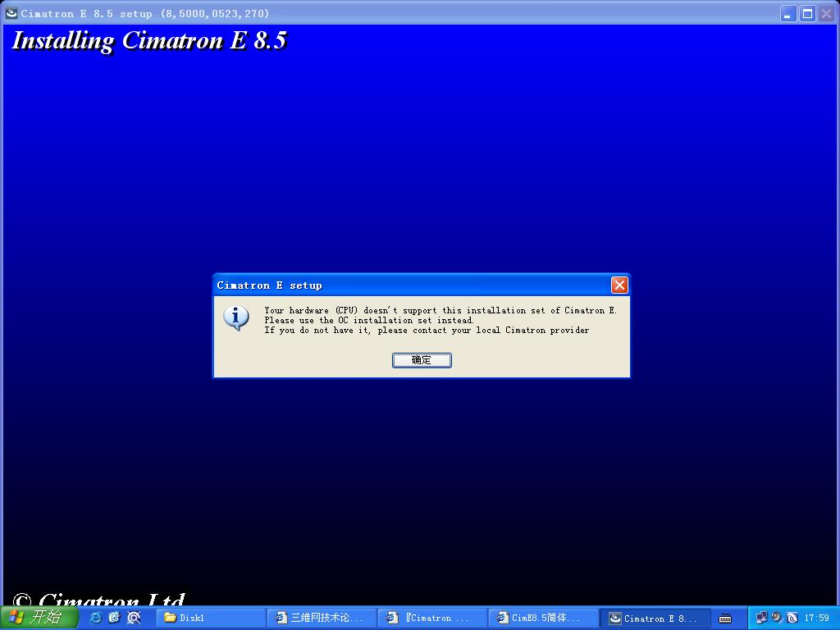This screenshot has height=630, width=840.
Task: Click the third quick launch icon
Action: click(134, 618)
